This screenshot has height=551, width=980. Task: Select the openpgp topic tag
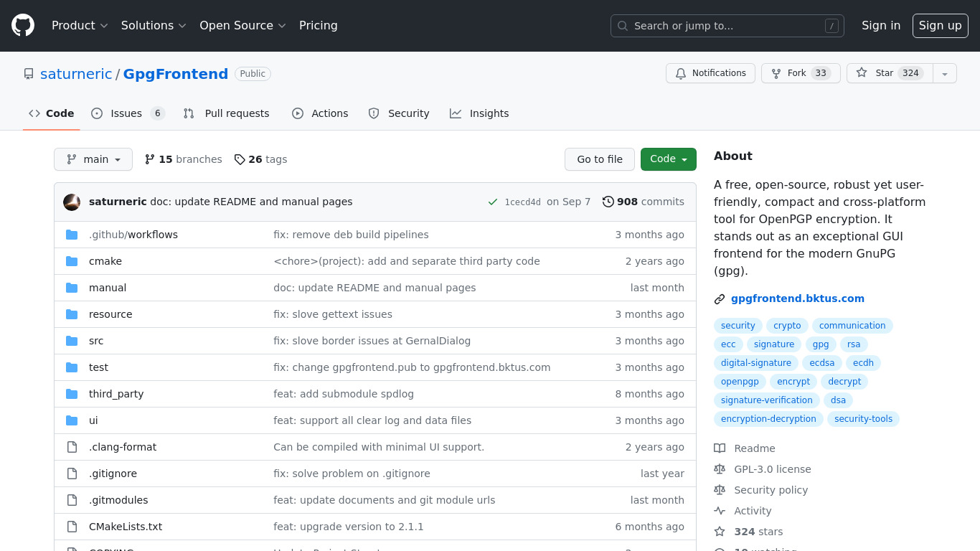(740, 382)
